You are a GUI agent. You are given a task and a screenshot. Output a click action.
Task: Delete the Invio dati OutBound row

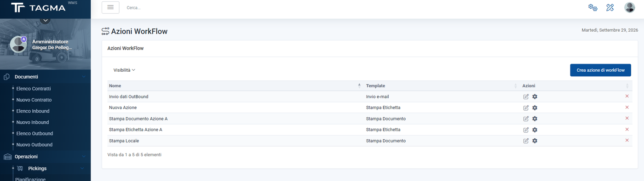click(x=627, y=96)
